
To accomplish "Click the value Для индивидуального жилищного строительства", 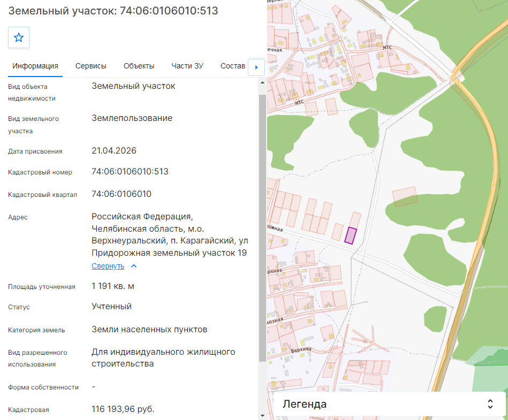I will pos(163,358).
